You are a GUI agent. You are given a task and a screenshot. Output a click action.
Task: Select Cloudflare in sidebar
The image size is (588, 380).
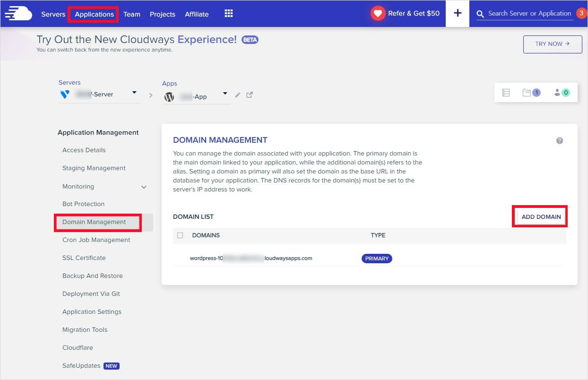click(x=78, y=348)
